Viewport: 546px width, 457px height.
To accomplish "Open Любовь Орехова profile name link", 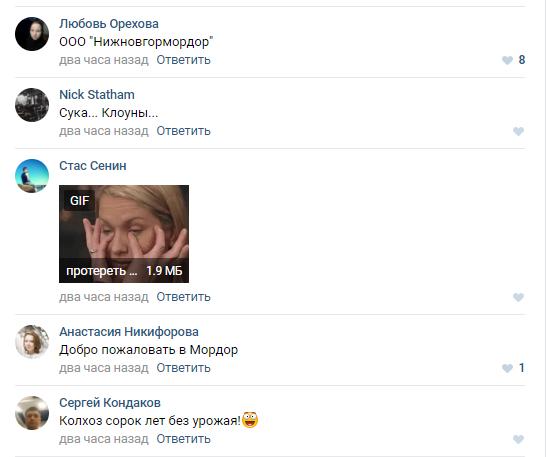I will (109, 24).
